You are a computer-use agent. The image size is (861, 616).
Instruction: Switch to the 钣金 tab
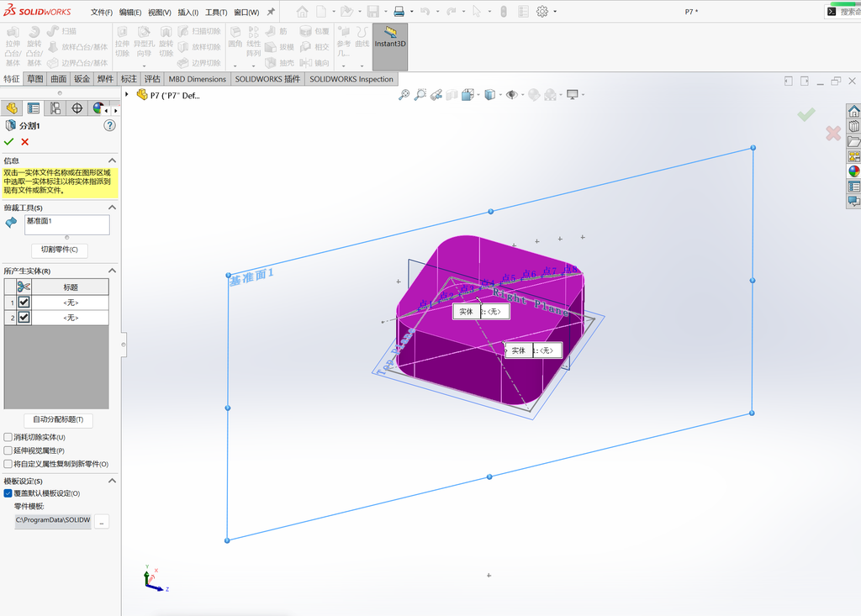click(x=82, y=79)
